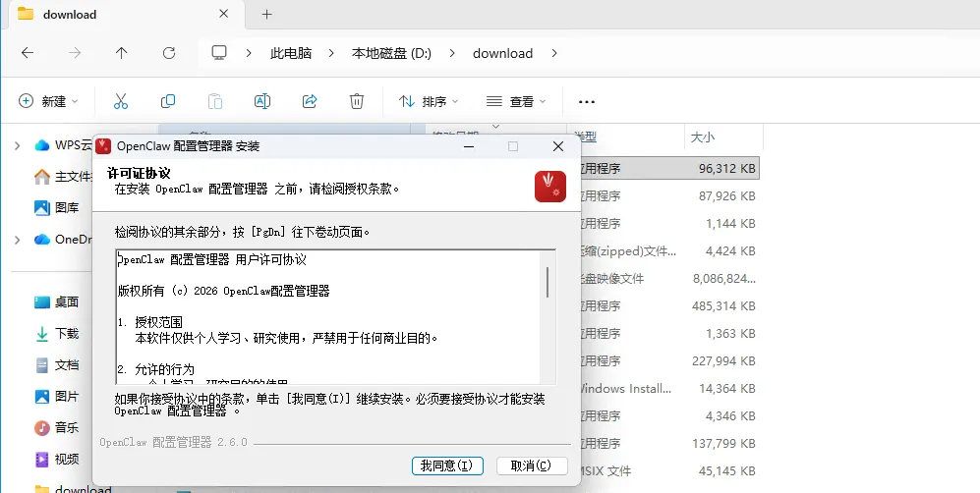Click inside the license agreement text box

point(328,317)
